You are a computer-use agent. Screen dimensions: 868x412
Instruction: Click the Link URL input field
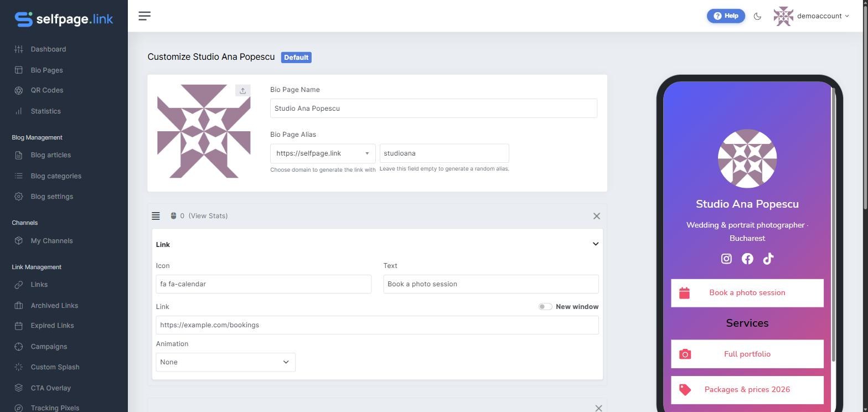point(377,325)
